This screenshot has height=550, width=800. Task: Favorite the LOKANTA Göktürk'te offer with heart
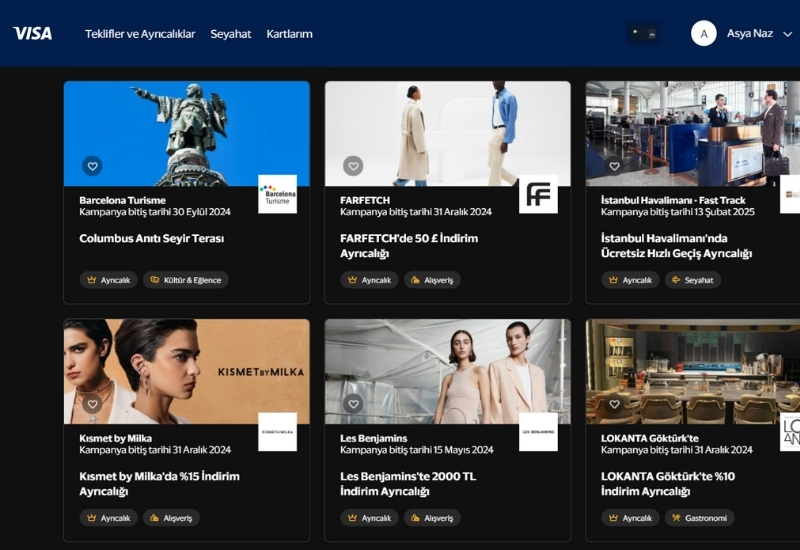click(x=614, y=404)
